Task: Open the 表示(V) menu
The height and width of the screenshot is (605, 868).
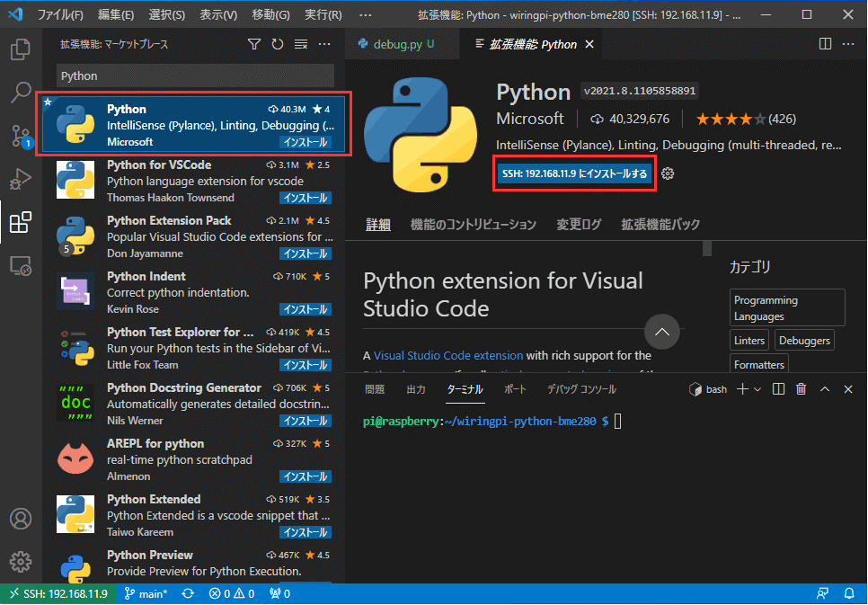Action: [218, 15]
